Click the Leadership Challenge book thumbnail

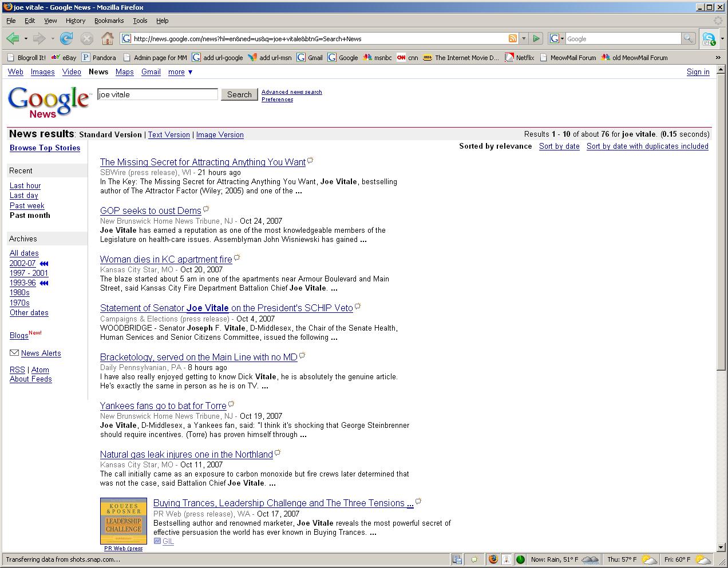click(x=124, y=521)
